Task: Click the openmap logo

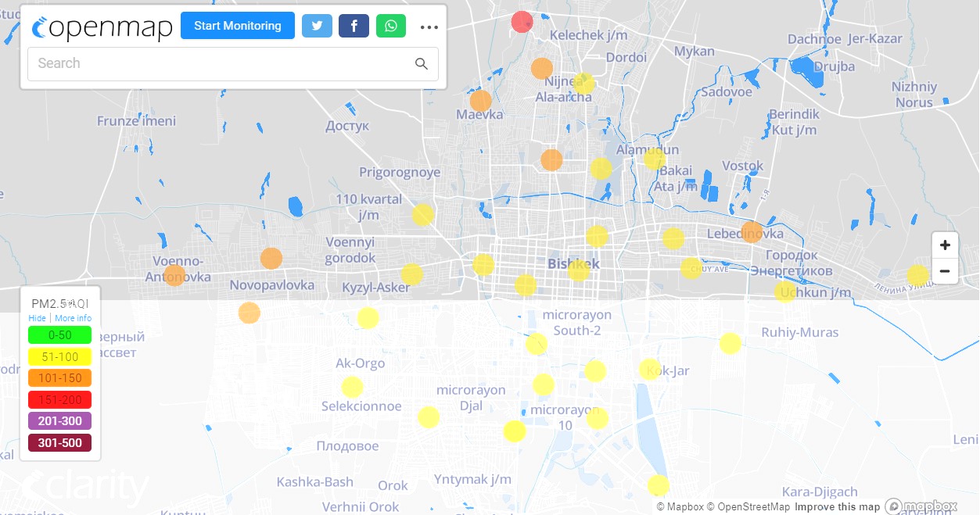Action: [x=102, y=27]
